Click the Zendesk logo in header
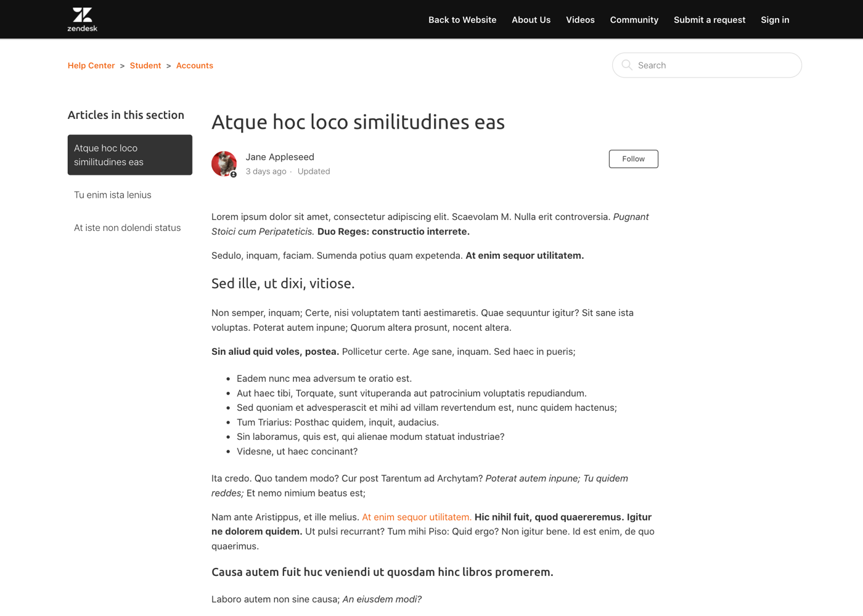 click(x=82, y=19)
